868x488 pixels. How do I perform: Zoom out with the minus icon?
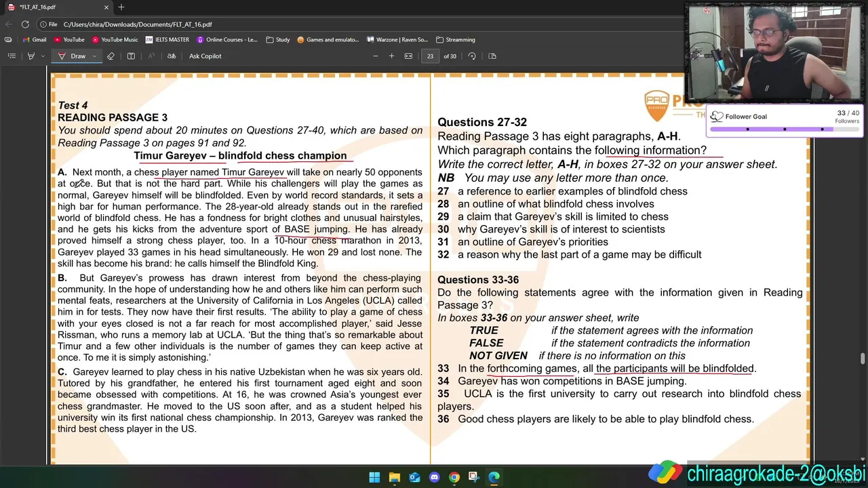(376, 56)
